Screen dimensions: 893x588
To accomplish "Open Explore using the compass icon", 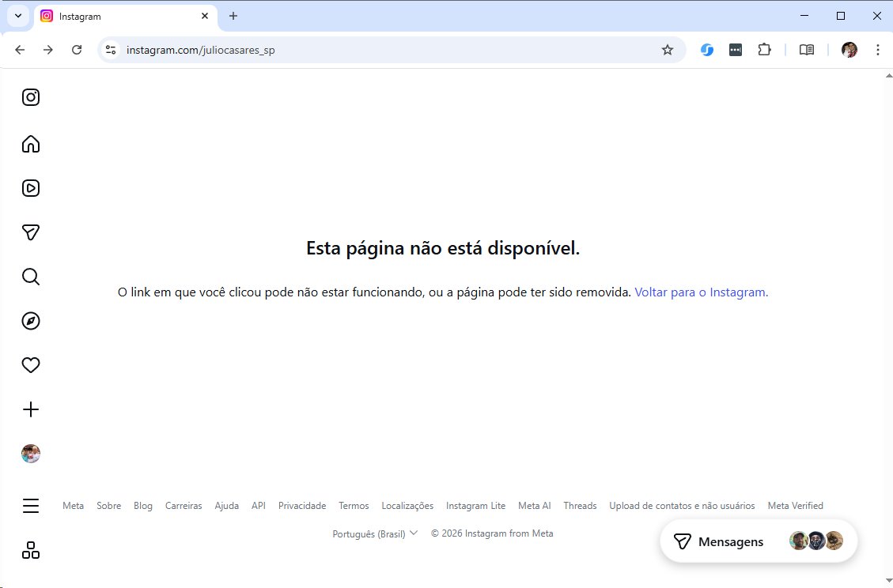I will (30, 321).
